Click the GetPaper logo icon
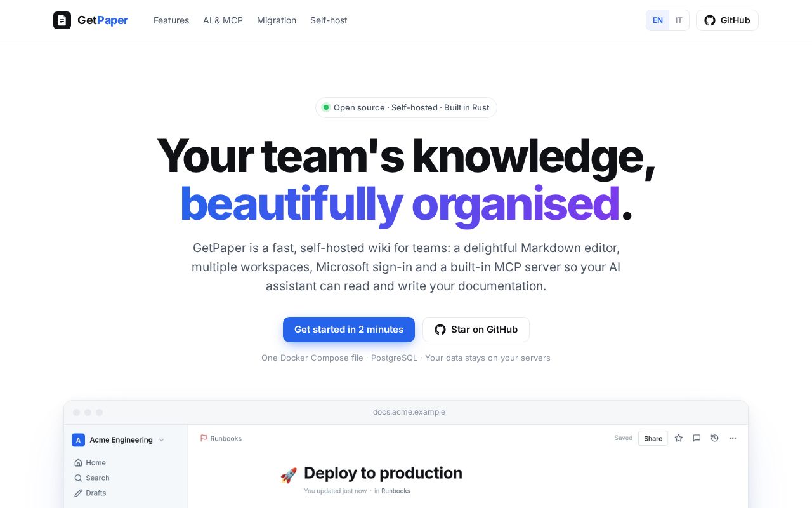Screen dimensions: 812x508 pyautogui.click(x=62, y=20)
